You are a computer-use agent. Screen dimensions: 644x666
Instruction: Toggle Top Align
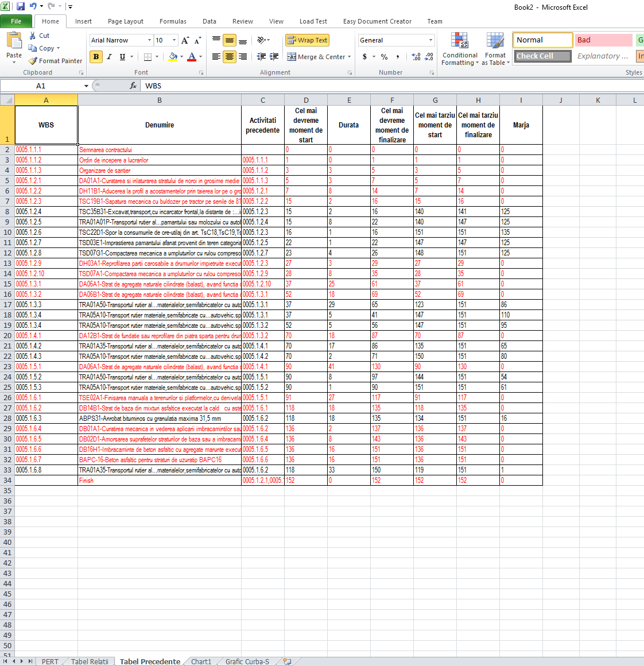click(x=216, y=40)
